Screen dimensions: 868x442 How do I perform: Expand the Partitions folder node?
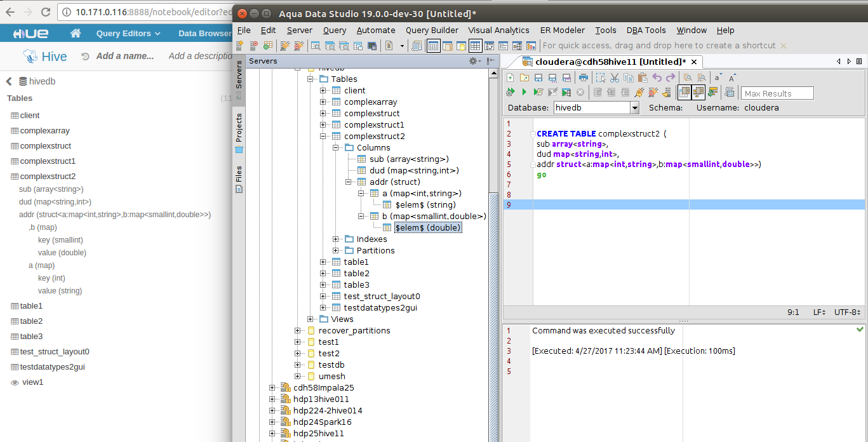point(336,251)
